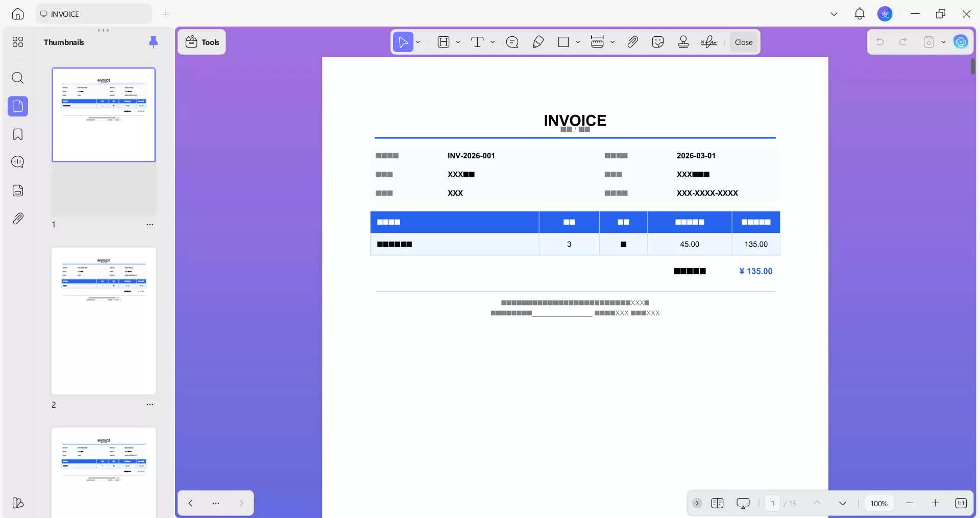Open the measure tool dropdown
Screen dimensions: 980x518
tap(612, 42)
